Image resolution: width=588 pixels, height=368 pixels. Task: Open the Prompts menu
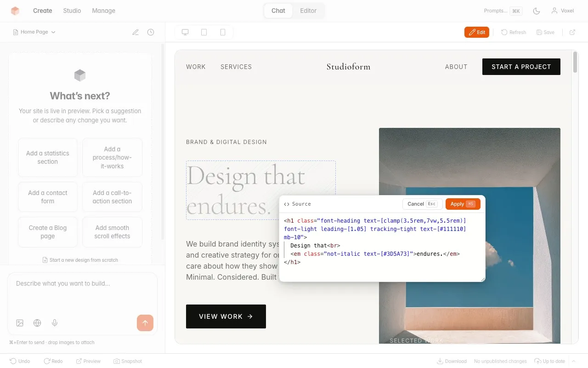[503, 11]
